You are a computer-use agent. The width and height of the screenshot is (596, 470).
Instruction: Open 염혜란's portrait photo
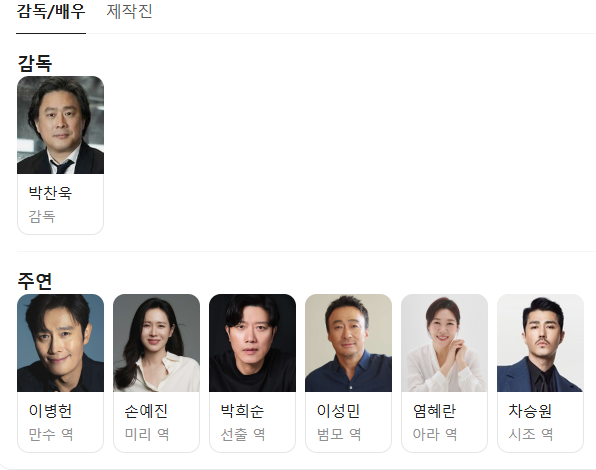444,343
